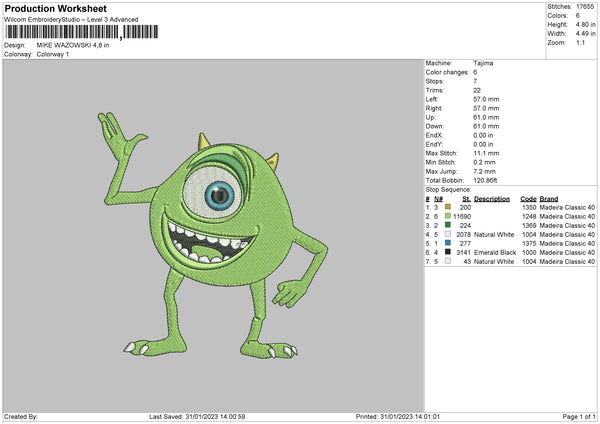Click the white swatch in stop row 7
The height and width of the screenshot is (424, 600).
(448, 261)
